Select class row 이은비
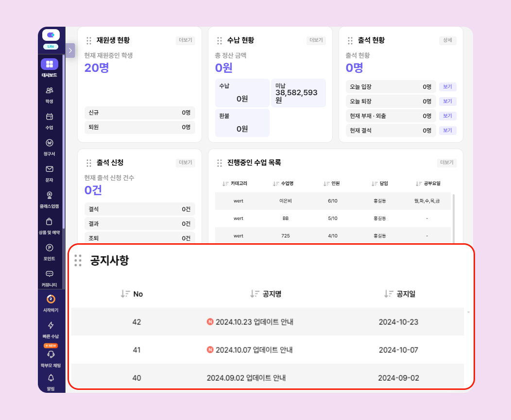Image resolution: width=511 pixels, height=420 pixels. (333, 201)
